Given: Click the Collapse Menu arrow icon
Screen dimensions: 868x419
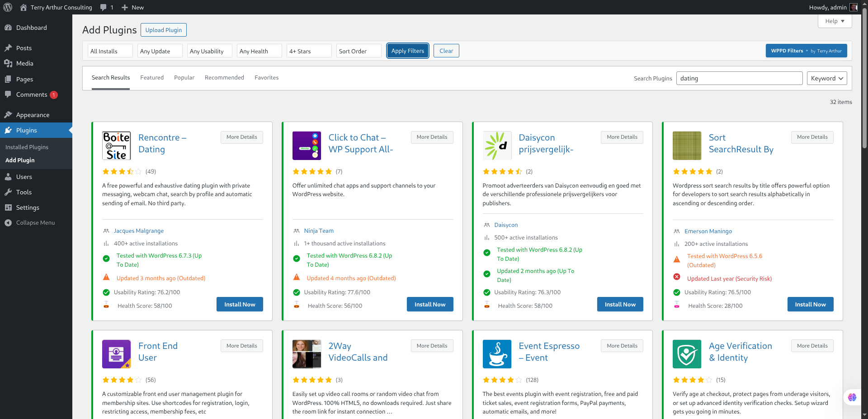Looking at the screenshot, I should pos(8,223).
